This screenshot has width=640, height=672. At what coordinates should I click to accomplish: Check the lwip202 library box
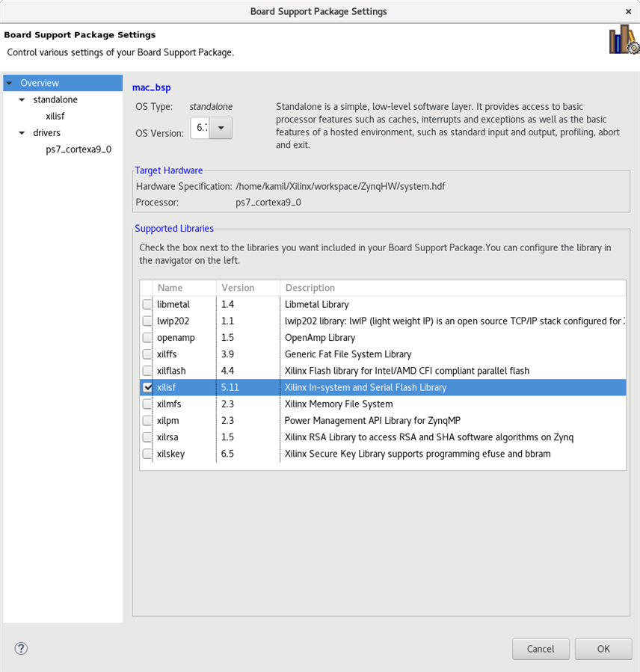147,321
